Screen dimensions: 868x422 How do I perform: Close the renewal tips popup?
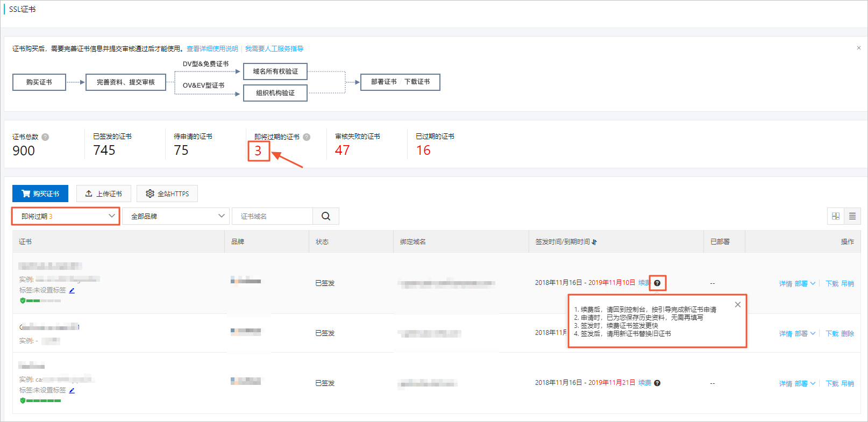738,305
